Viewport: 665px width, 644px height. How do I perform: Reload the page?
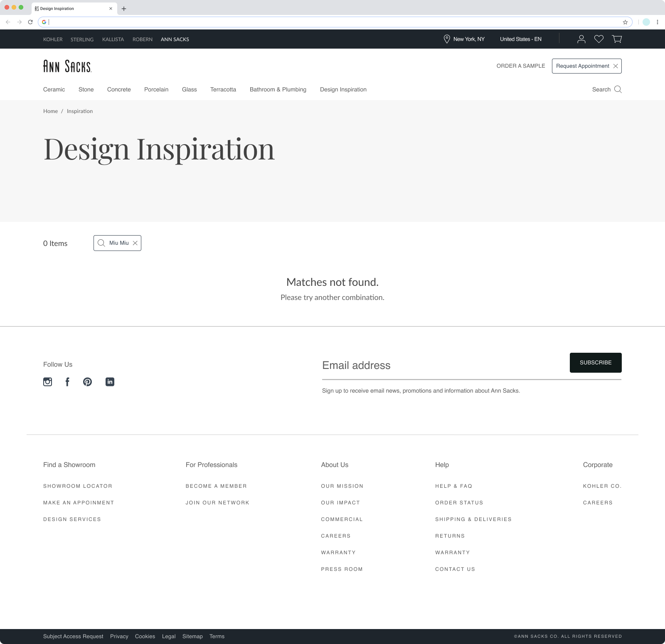pos(30,22)
